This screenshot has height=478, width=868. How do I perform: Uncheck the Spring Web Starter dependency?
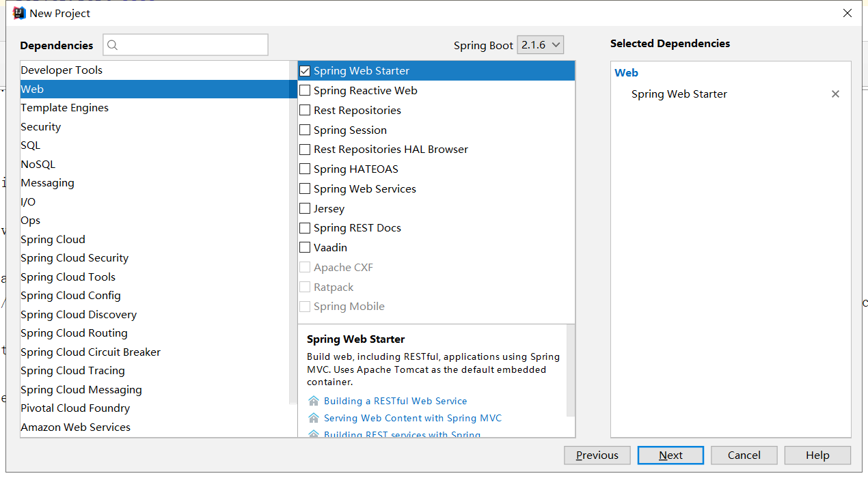click(x=304, y=70)
